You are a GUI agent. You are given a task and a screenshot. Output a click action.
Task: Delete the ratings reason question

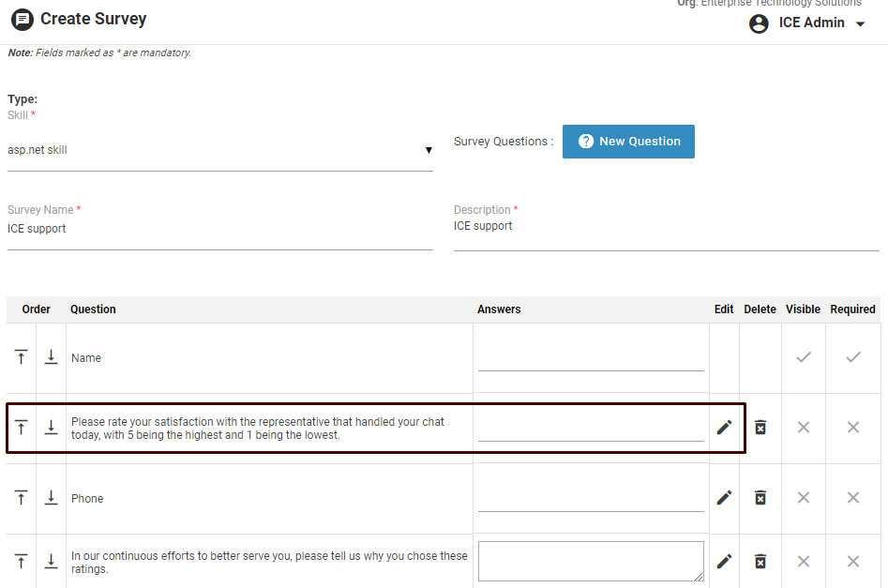pyautogui.click(x=760, y=561)
